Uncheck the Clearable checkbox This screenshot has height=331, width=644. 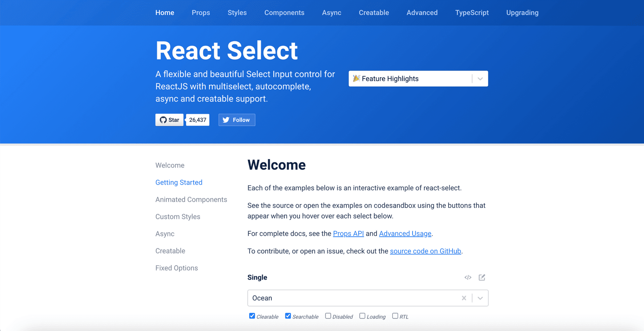[252, 316]
